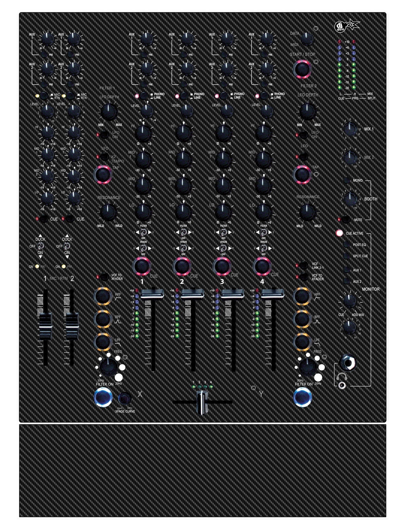Click the dj skins logo
This screenshot has height=532, width=407.
pos(347,26)
